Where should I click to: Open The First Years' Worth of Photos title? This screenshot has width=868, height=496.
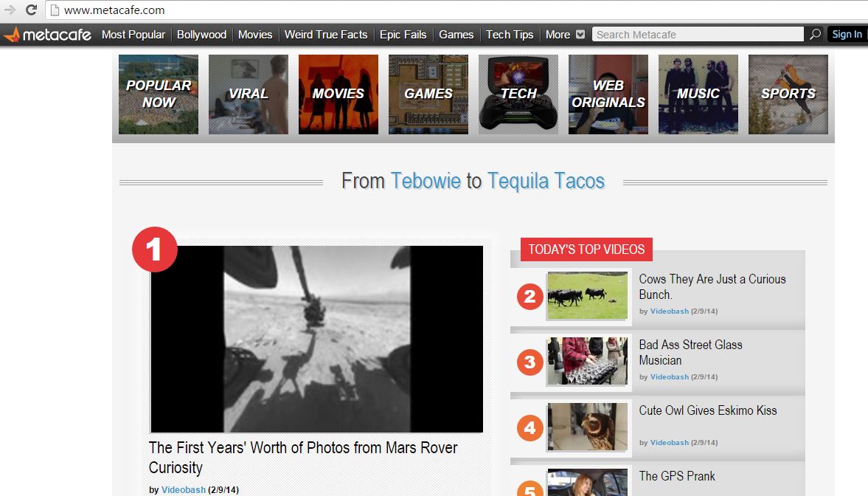tap(303, 457)
